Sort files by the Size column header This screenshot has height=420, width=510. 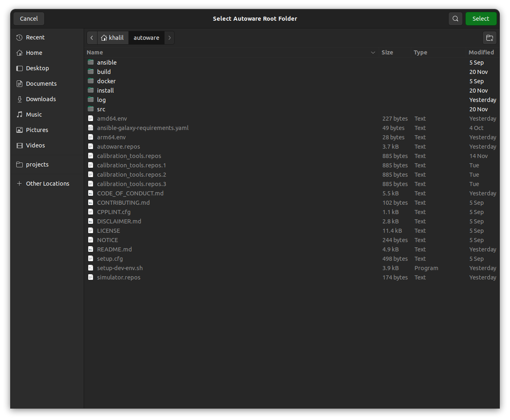click(387, 52)
